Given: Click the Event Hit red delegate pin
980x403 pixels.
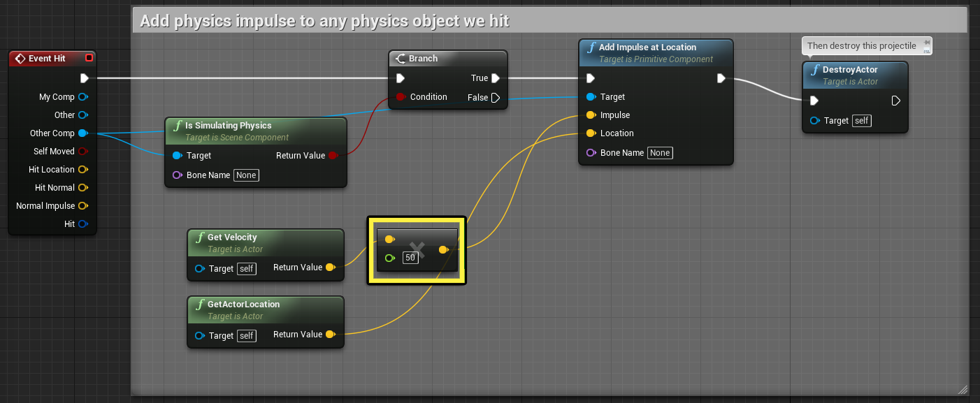Looking at the screenshot, I should coord(89,58).
